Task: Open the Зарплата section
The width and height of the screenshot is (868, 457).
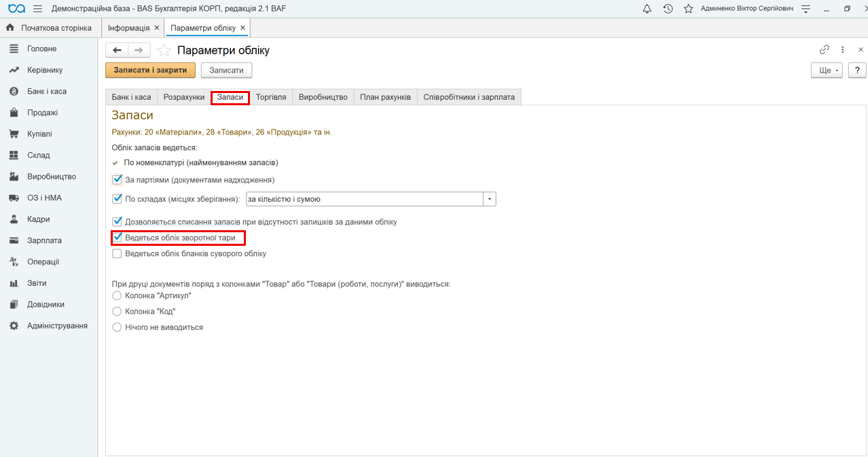Action: [49, 240]
